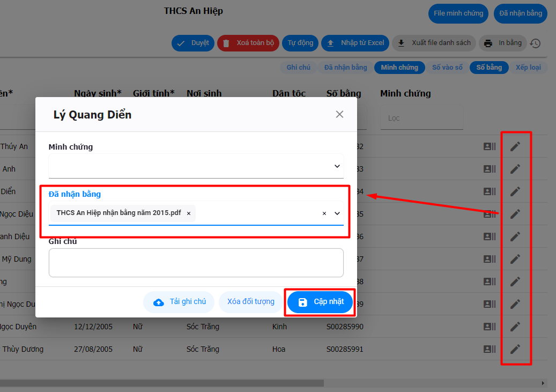Toggle the Ghi chú column chip

click(298, 68)
